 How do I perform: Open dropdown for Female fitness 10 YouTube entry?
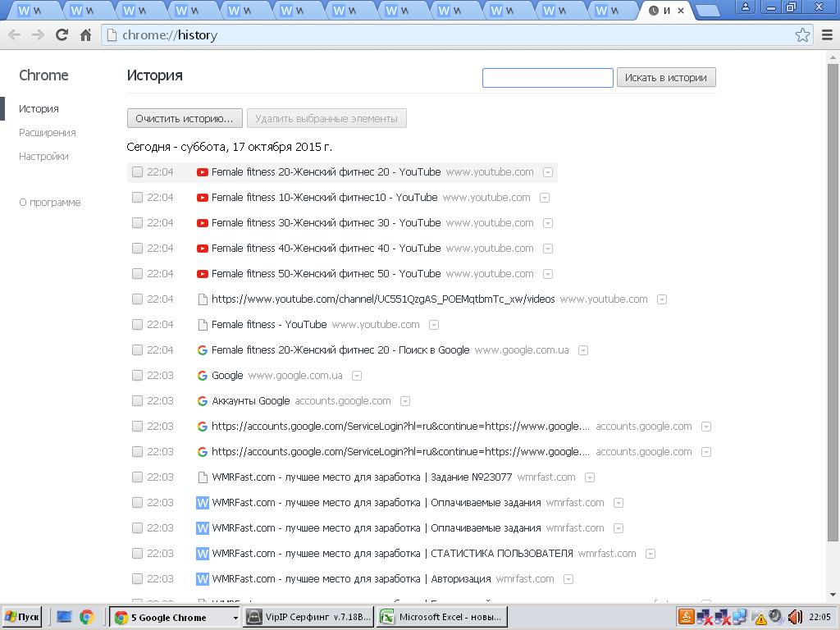point(545,199)
